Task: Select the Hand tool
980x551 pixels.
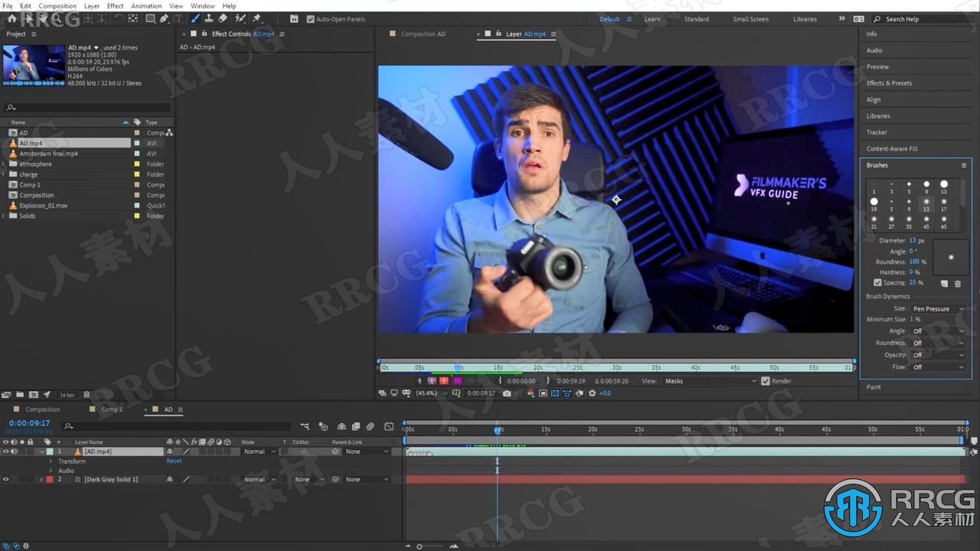Action: (44, 18)
